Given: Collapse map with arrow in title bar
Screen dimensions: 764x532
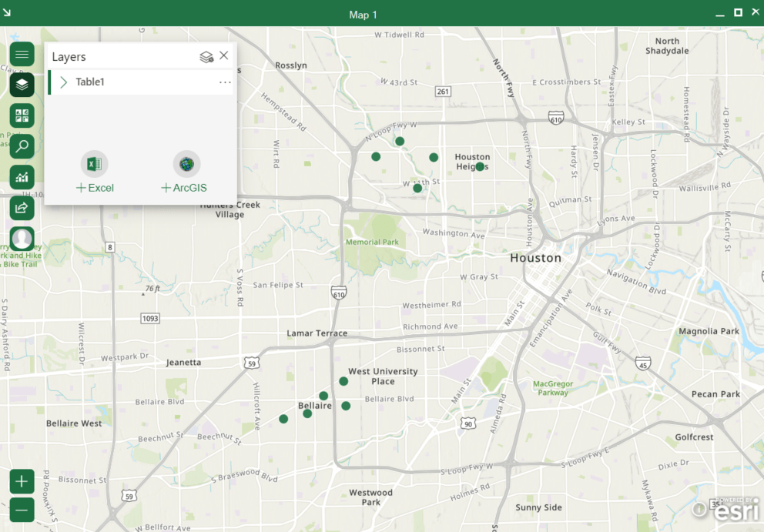Looking at the screenshot, I should pyautogui.click(x=7, y=12).
